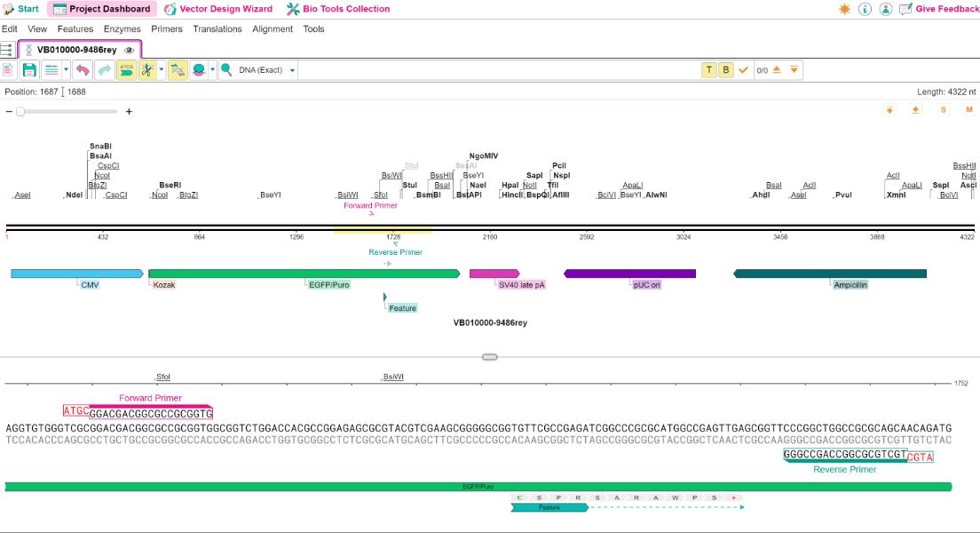Click the sequence display lines icon
980x533 pixels.
pyautogui.click(x=51, y=70)
